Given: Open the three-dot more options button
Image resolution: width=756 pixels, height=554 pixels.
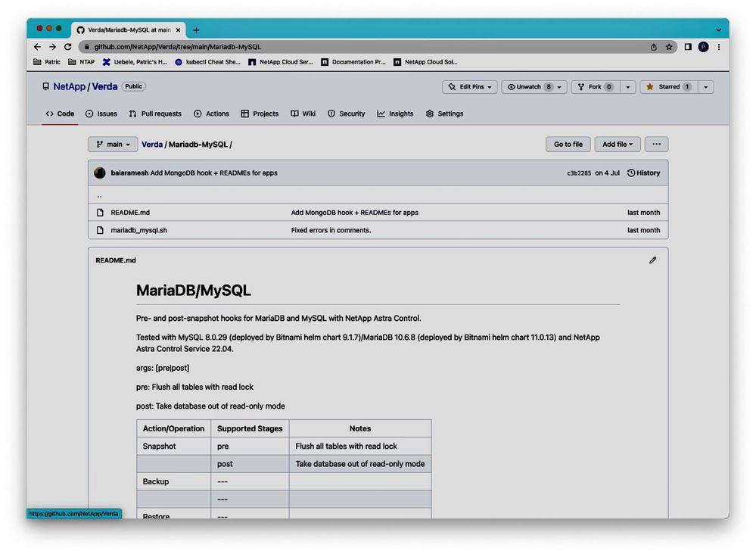Looking at the screenshot, I should pos(657,144).
